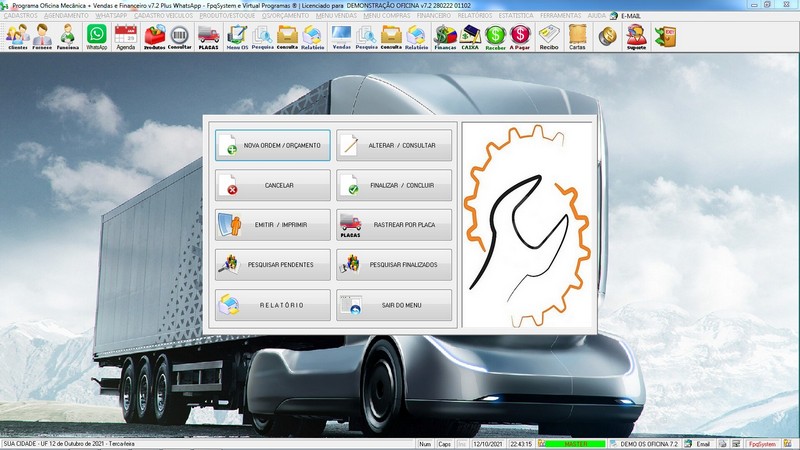This screenshot has height=450, width=800.
Task: Open the Fornece suppliers icon
Action: [x=42, y=37]
